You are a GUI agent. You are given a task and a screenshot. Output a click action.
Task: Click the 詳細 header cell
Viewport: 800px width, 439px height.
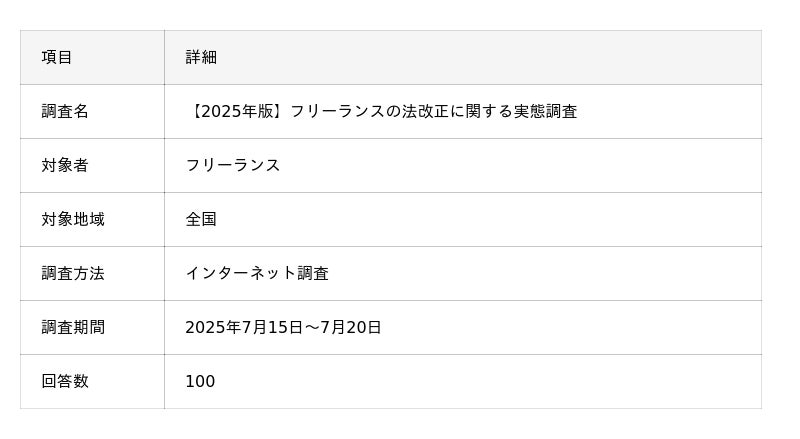(463, 57)
